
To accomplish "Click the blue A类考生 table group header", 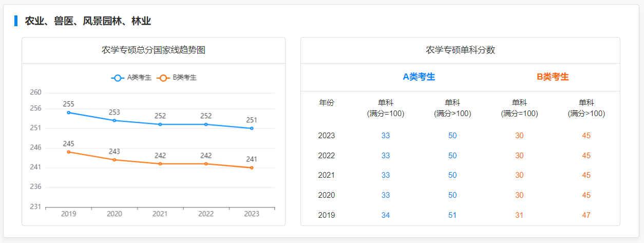I will point(419,77).
